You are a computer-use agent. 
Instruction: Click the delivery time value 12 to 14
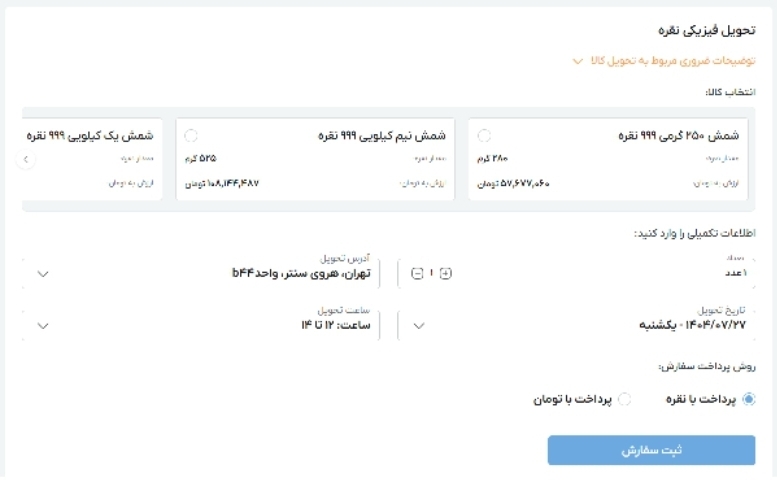tap(337, 325)
